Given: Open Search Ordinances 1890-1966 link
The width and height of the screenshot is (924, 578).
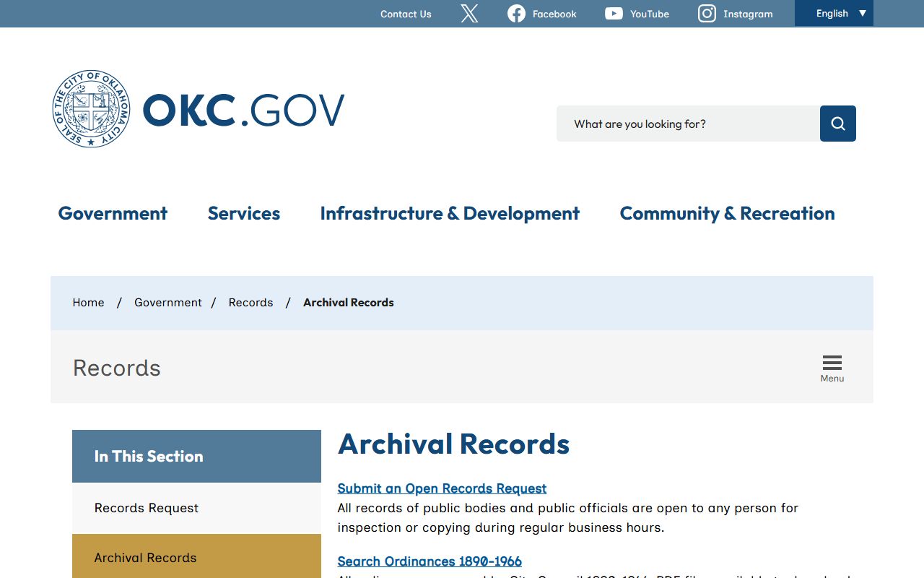Looking at the screenshot, I should 430,561.
